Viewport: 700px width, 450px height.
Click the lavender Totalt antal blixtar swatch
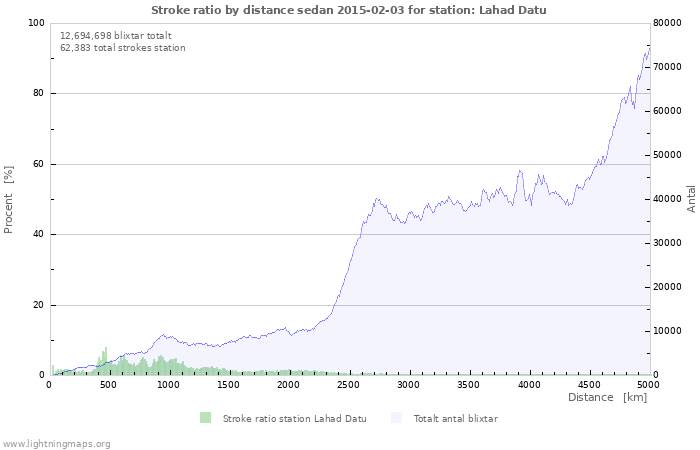(x=397, y=418)
